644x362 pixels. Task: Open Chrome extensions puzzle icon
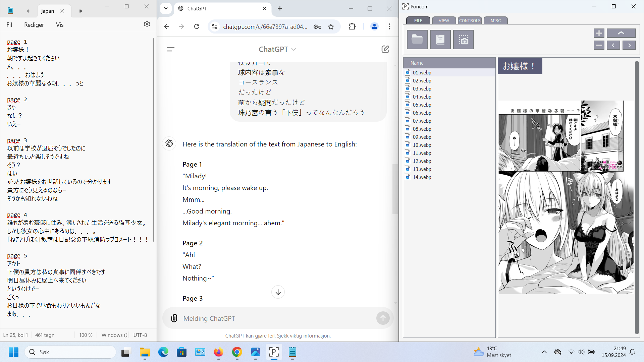click(x=352, y=26)
